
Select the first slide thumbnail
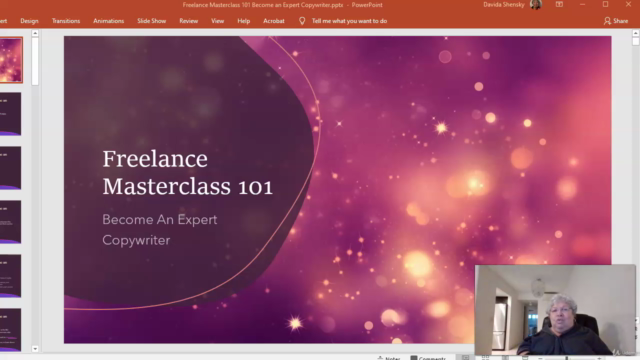11,60
